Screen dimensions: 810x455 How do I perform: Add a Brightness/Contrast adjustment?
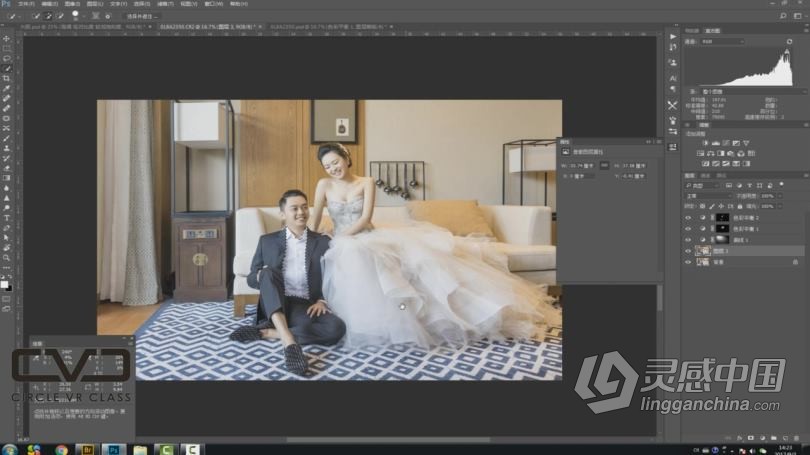pyautogui.click(x=705, y=143)
